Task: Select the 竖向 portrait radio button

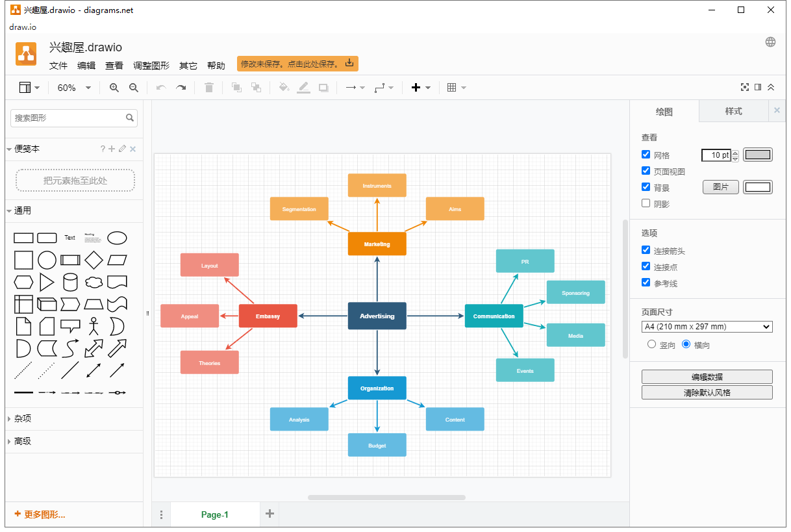Action: tap(651, 344)
